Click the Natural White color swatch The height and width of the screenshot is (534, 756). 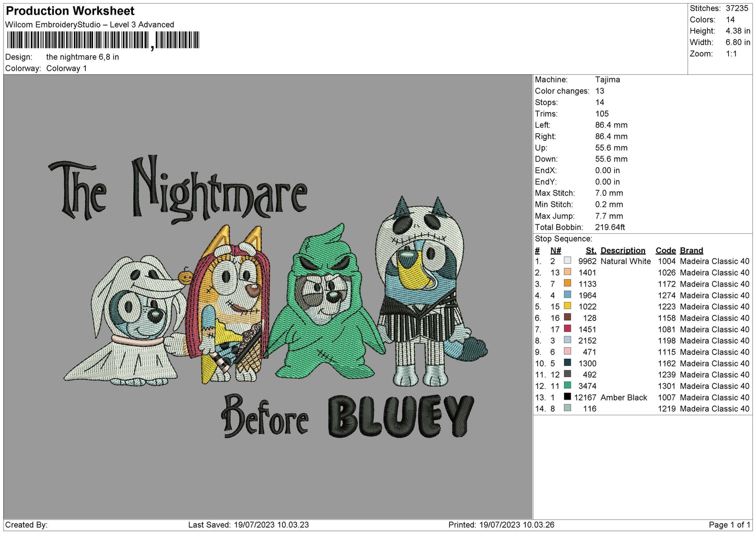point(567,260)
